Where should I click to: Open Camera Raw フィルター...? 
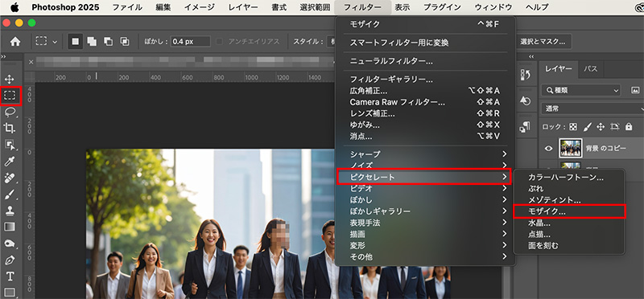pos(425,102)
